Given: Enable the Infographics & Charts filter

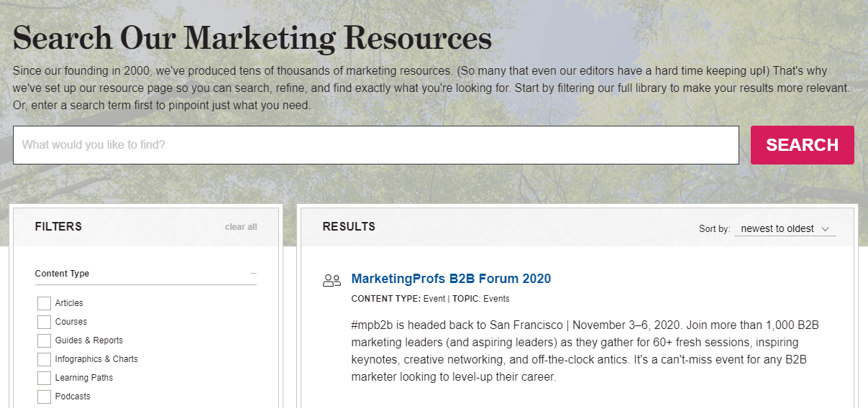Looking at the screenshot, I should (44, 359).
